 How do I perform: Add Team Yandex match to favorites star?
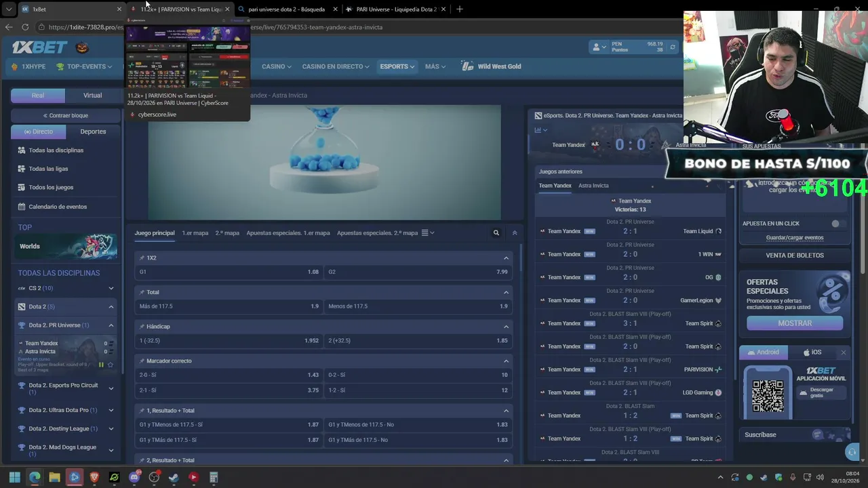click(x=110, y=365)
